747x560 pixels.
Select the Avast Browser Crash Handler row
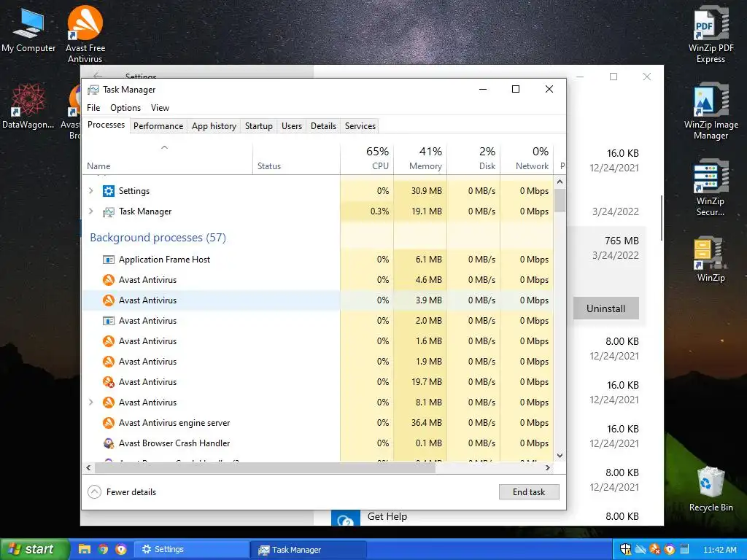pos(318,443)
